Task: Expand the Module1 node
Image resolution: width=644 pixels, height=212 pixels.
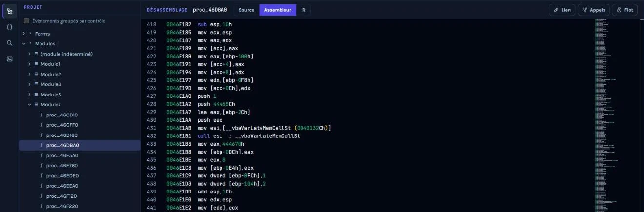Action: coord(29,64)
